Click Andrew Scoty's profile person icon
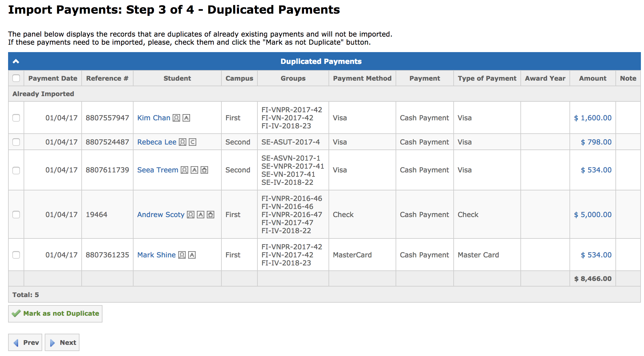This screenshot has height=356, width=644. tap(191, 215)
